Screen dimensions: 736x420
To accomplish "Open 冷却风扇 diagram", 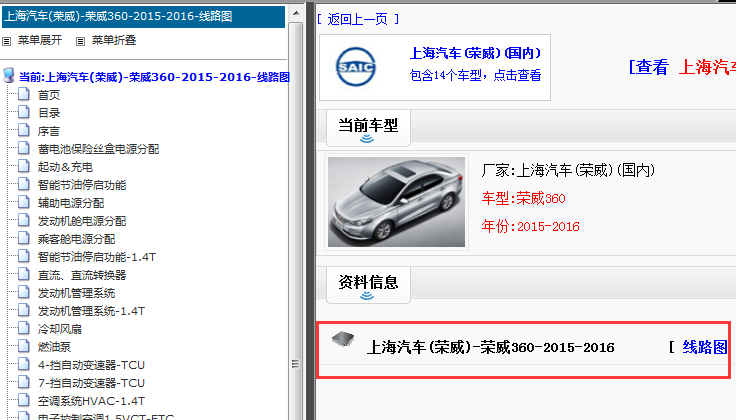I will click(60, 329).
